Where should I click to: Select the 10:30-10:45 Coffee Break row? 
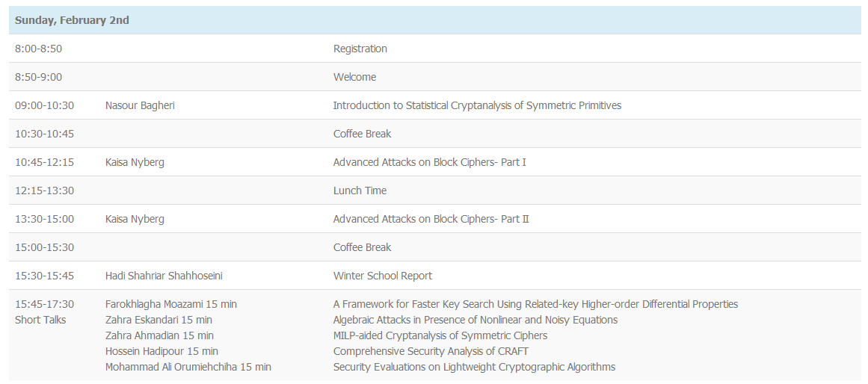[434, 133]
